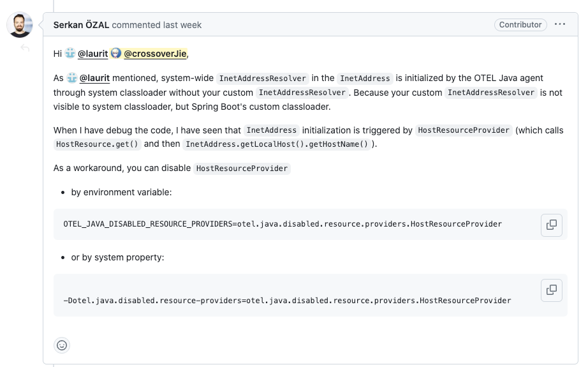Click the avatar before @laurit in the "As" sentence
Image resolution: width=588 pixels, height=367 pixels.
click(72, 78)
